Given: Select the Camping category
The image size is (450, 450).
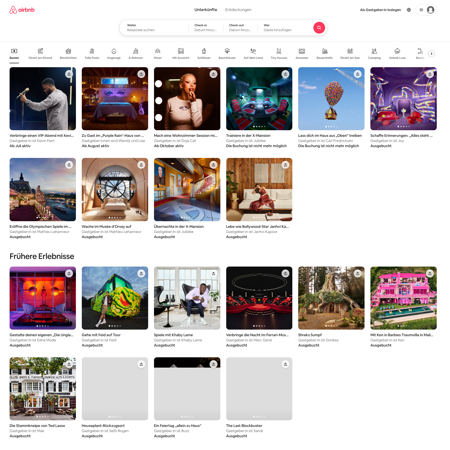Looking at the screenshot, I should (x=374, y=54).
